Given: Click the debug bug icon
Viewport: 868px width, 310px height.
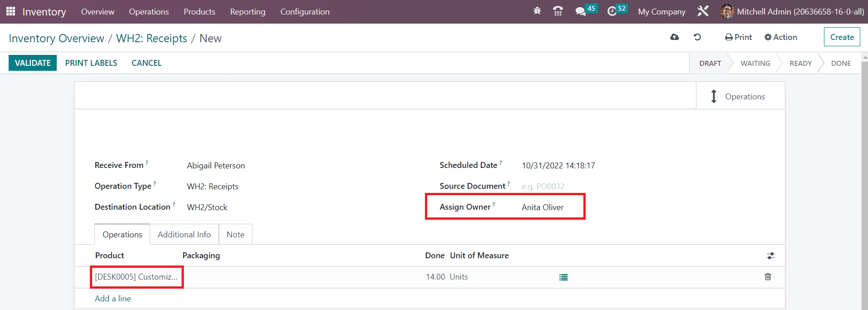Looking at the screenshot, I should coord(537,11).
